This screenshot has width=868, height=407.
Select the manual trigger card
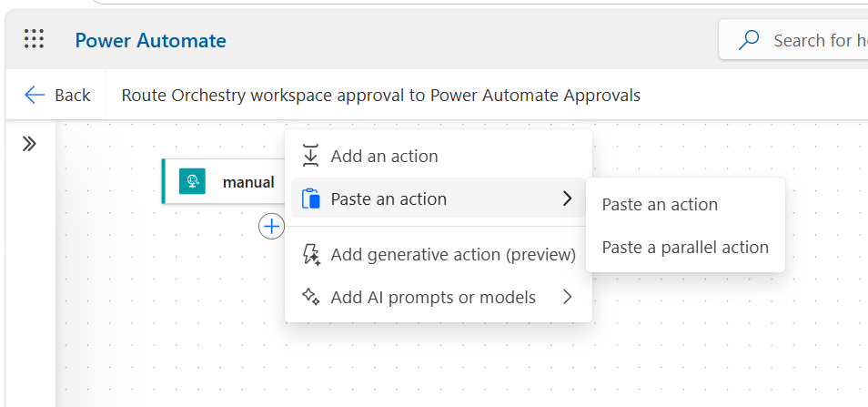pos(224,181)
